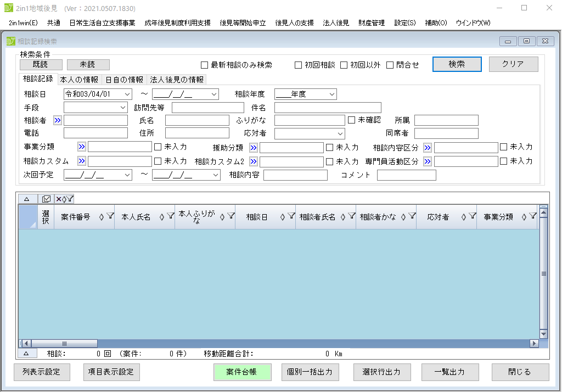Click the filter icon on 案件番号 column

[110, 216]
